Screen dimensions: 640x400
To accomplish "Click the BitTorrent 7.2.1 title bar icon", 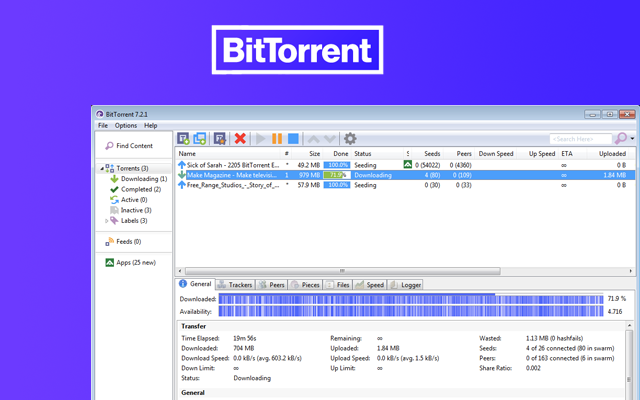I will [x=100, y=114].
